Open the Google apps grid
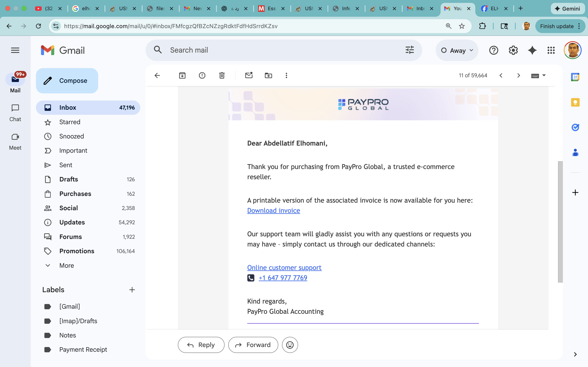Screen dimensions: 588x367 (551, 50)
